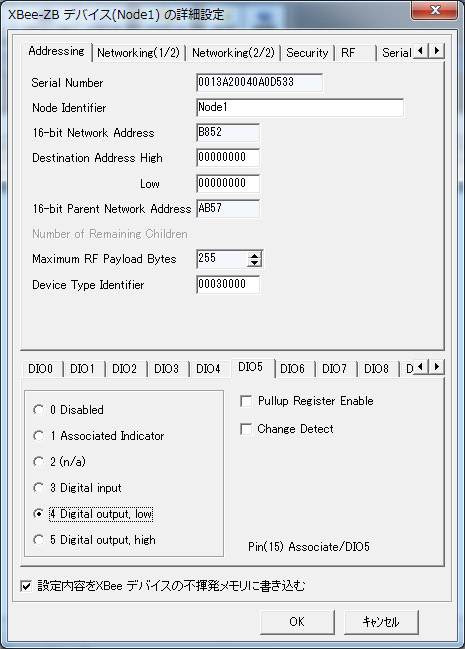Select the DIO8 tab

[x=376, y=369]
